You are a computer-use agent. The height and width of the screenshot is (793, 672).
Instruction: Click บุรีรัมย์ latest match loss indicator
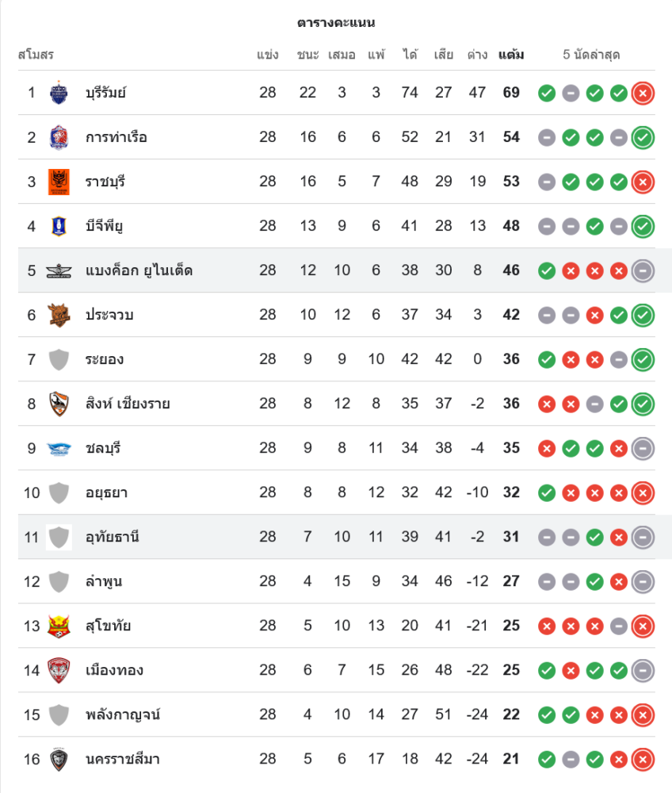point(643,93)
